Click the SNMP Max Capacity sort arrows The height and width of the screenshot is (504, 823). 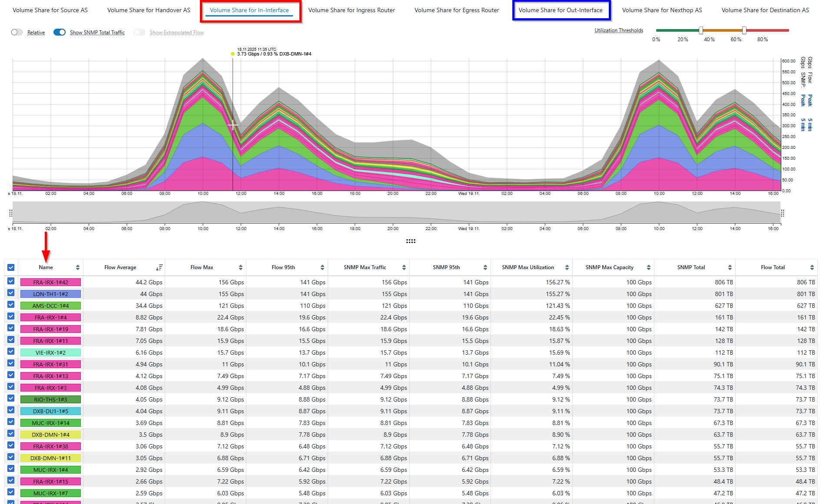(649, 267)
